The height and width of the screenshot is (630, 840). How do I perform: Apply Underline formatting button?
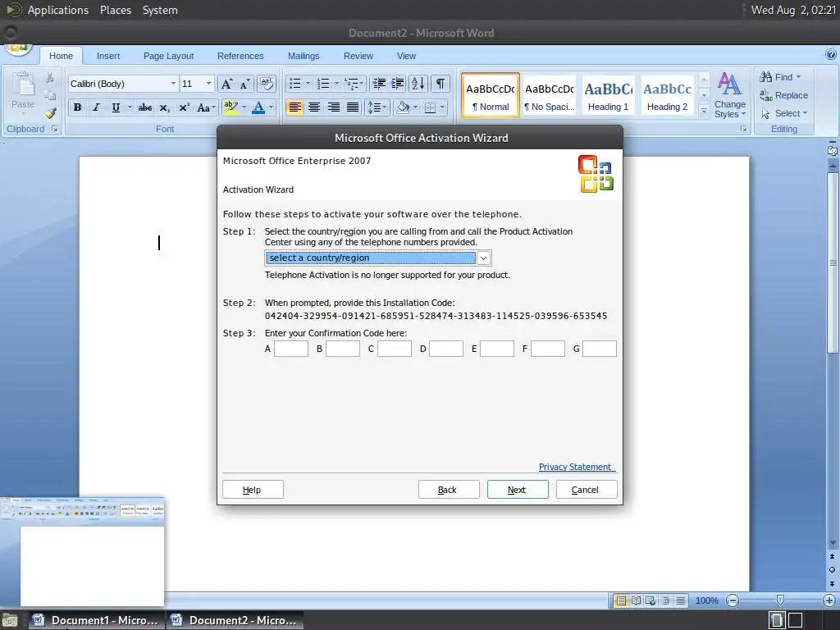[116, 107]
